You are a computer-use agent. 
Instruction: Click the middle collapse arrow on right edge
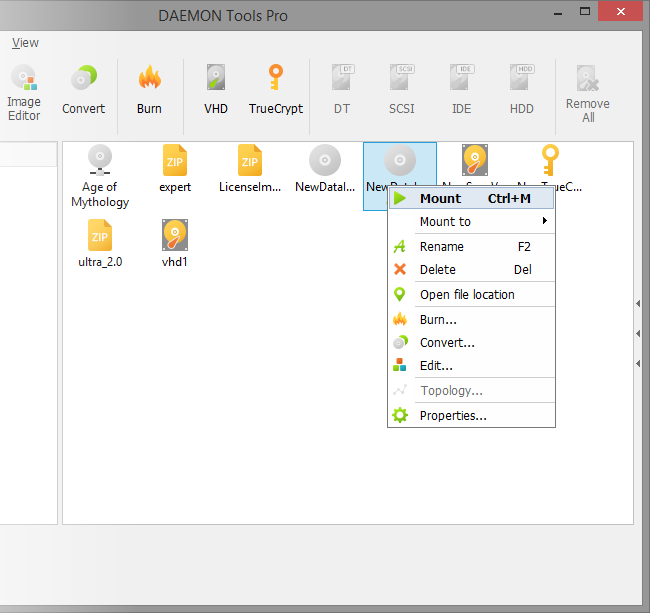pos(638,334)
